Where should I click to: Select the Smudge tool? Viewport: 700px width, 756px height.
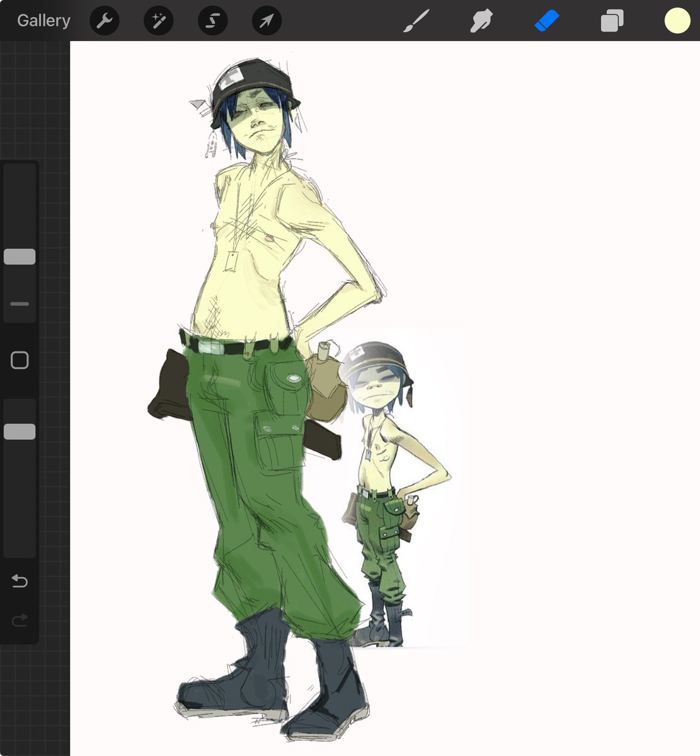pos(481,21)
